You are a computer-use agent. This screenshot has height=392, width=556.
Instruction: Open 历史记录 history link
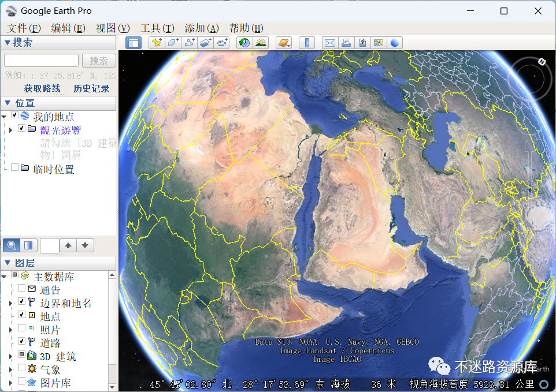91,88
